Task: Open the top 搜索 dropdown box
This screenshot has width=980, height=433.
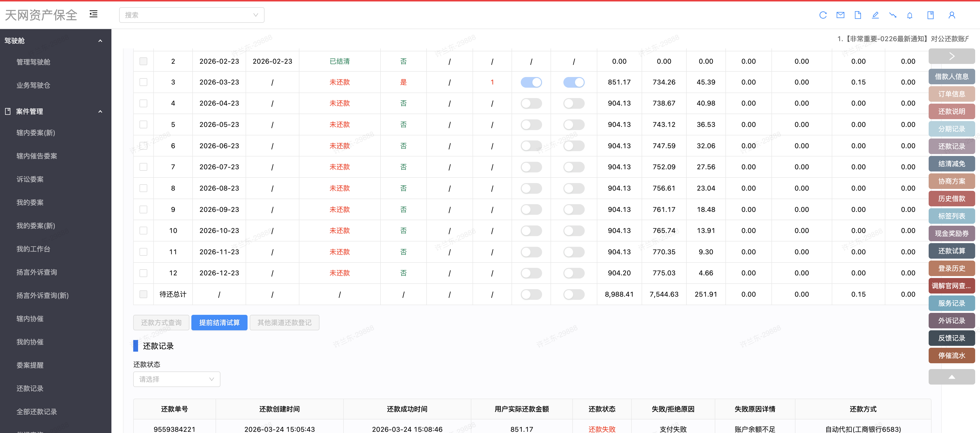Action: coord(191,15)
